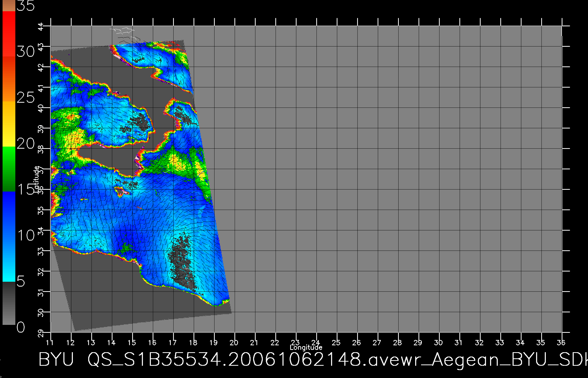
Task: Click the color bar value '20'
Action: [x=26, y=144]
